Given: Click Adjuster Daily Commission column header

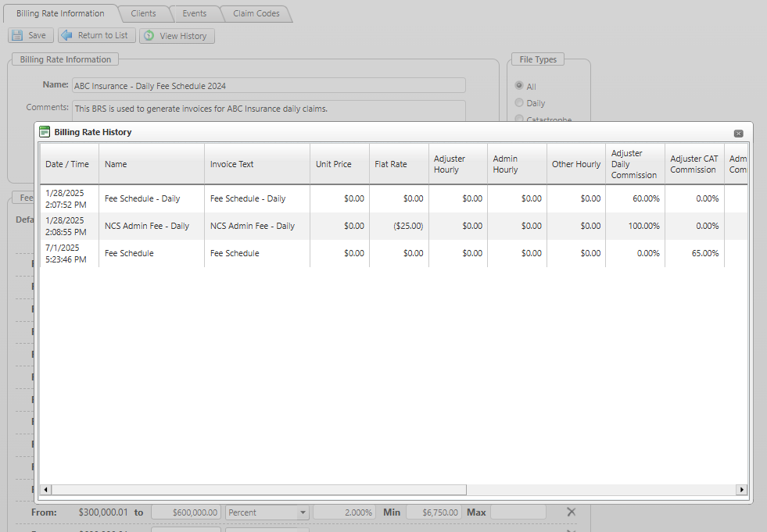Looking at the screenshot, I should click(x=636, y=164).
